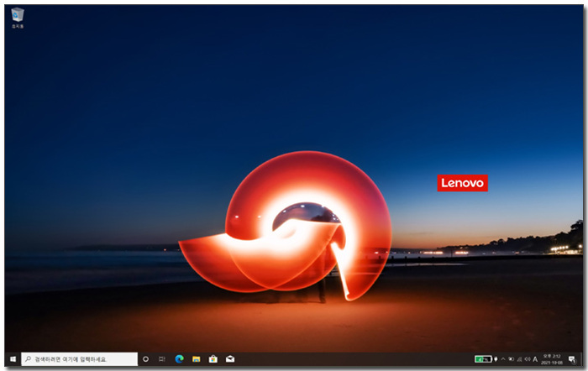This screenshot has width=588, height=371.
Task: Click the taskbar search input box
Action: (80, 358)
